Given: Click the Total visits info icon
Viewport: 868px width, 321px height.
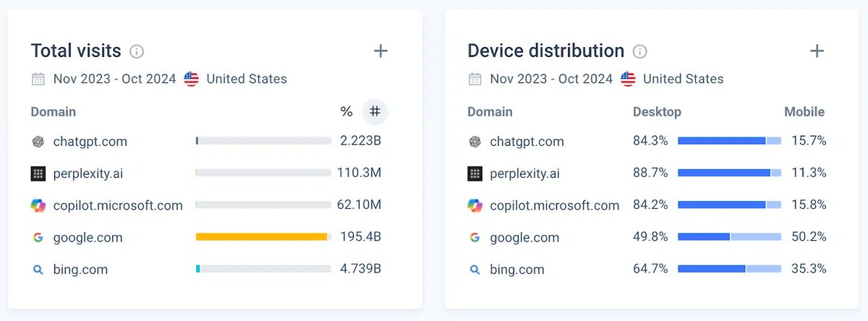Looking at the screenshot, I should [137, 51].
